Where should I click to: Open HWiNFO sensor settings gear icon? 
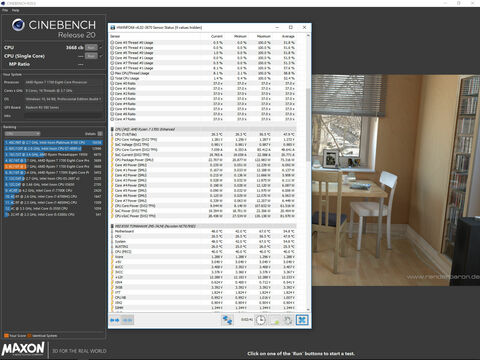pos(288,320)
